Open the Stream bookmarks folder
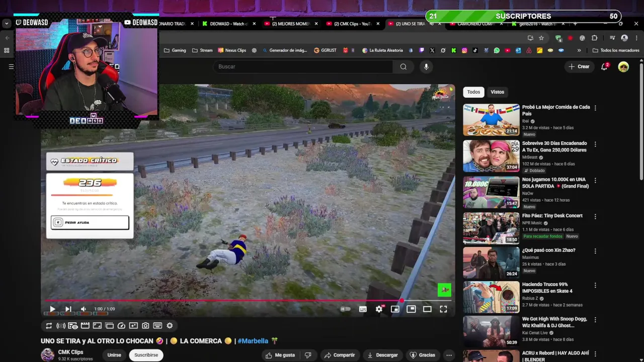Image resolution: width=644 pixels, height=362 pixels. click(203, 50)
